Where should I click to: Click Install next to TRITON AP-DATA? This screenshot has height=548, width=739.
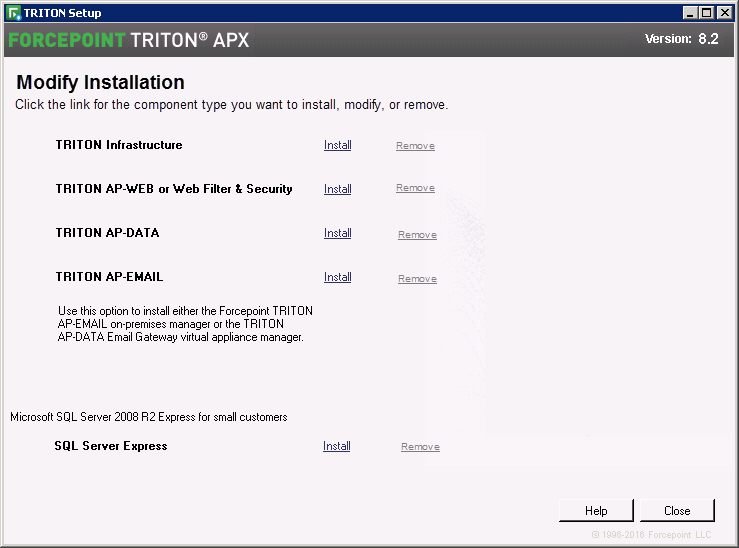coord(337,233)
